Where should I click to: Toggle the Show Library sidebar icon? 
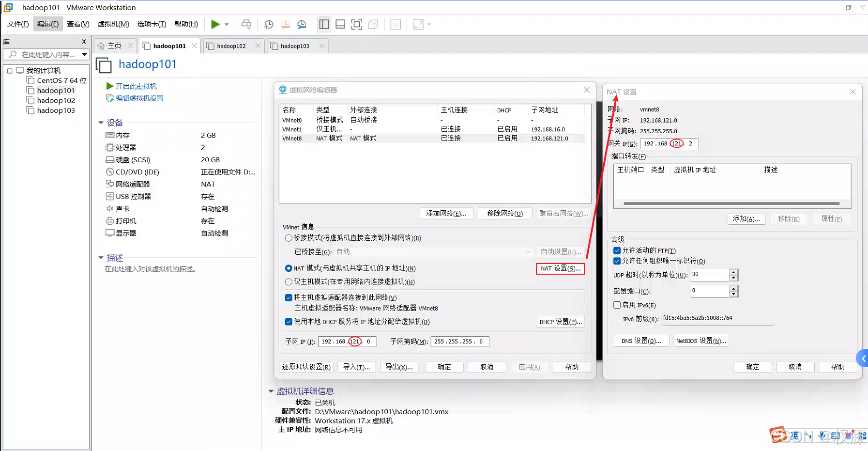coord(324,24)
